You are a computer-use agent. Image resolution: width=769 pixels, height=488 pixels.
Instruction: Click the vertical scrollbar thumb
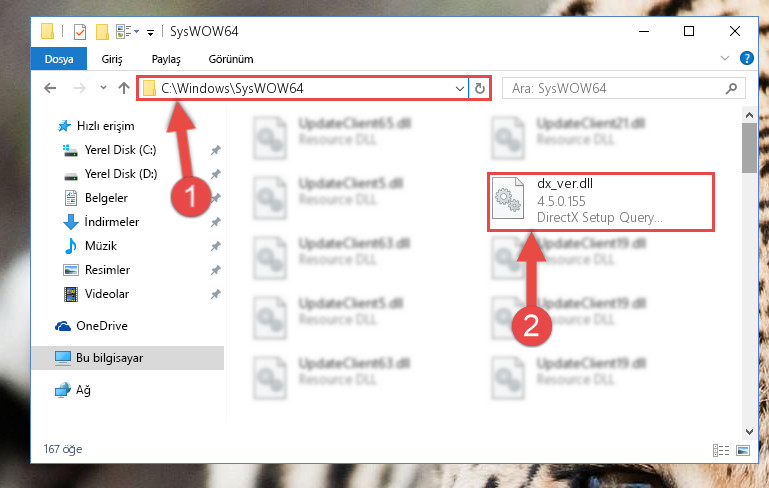pos(749,148)
